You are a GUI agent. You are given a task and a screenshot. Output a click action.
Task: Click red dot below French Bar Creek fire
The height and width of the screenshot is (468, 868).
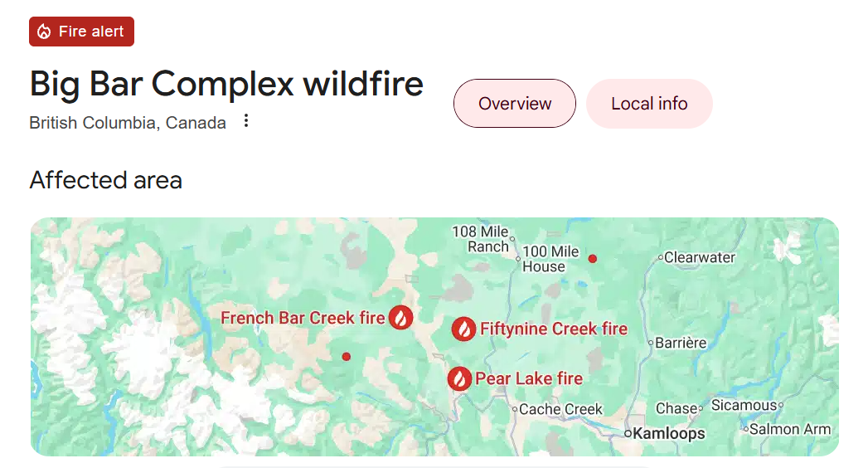tap(346, 357)
